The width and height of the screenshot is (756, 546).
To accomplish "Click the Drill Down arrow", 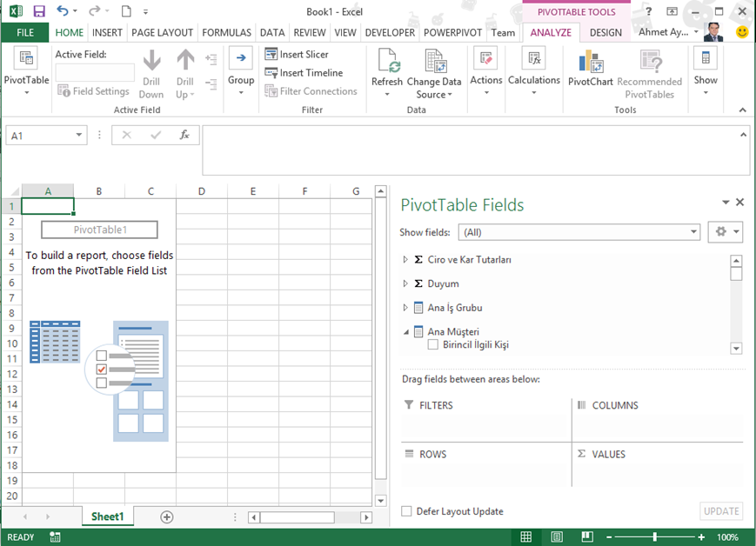I will [x=151, y=75].
